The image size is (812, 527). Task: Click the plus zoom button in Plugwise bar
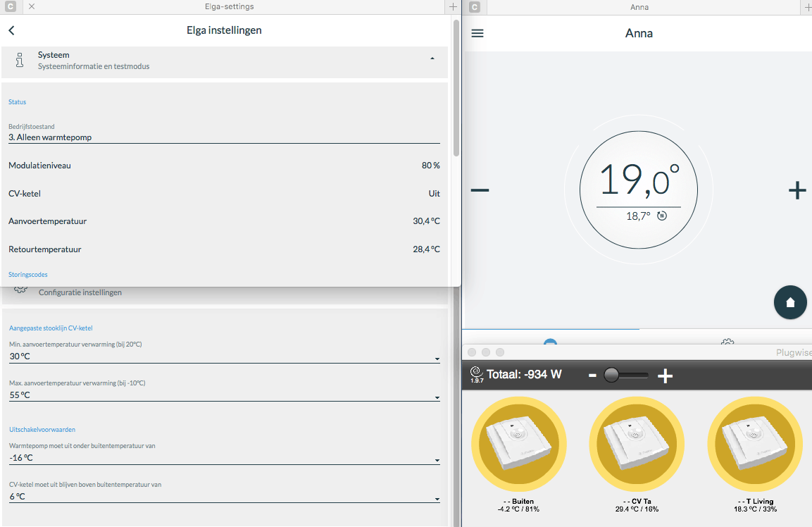pos(665,376)
